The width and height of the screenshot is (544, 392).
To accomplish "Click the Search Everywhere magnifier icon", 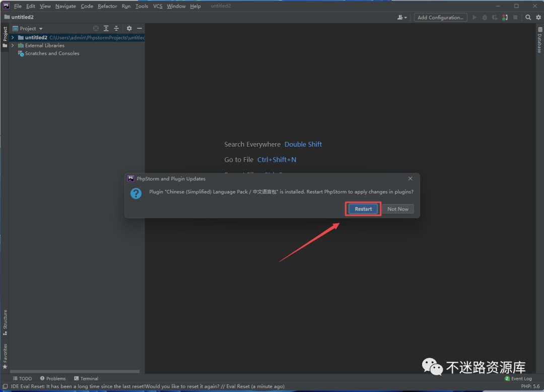I will pos(528,17).
